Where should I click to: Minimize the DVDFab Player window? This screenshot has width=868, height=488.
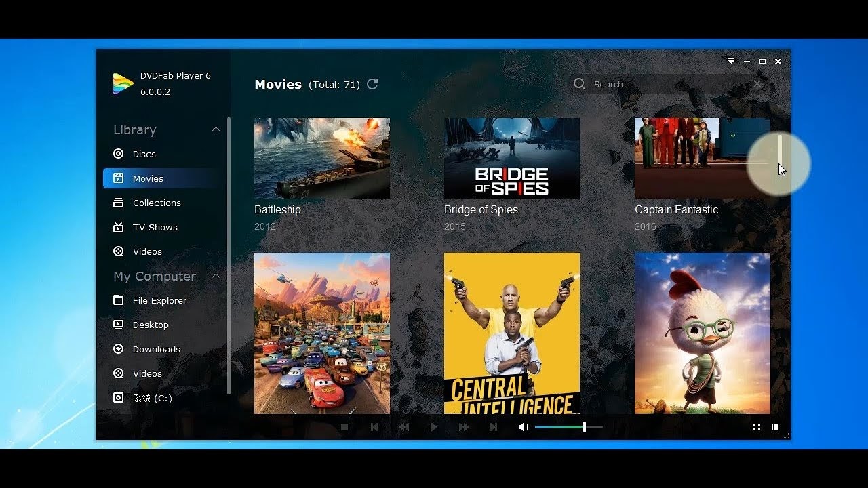click(x=747, y=61)
